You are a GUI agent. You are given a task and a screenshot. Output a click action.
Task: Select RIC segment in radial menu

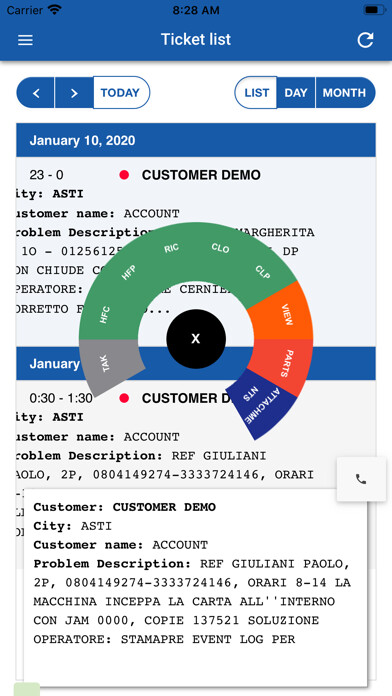click(171, 249)
